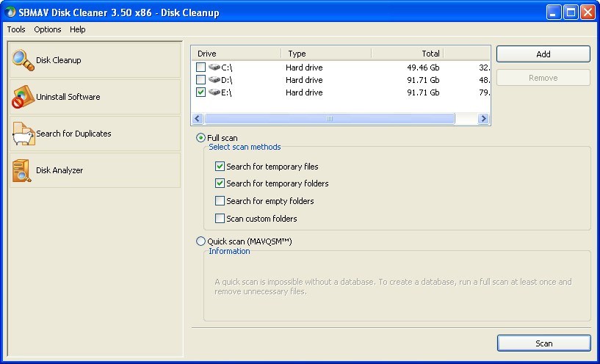This screenshot has width=600, height=364.
Task: Select the Full scan radio button
Action: 200,138
